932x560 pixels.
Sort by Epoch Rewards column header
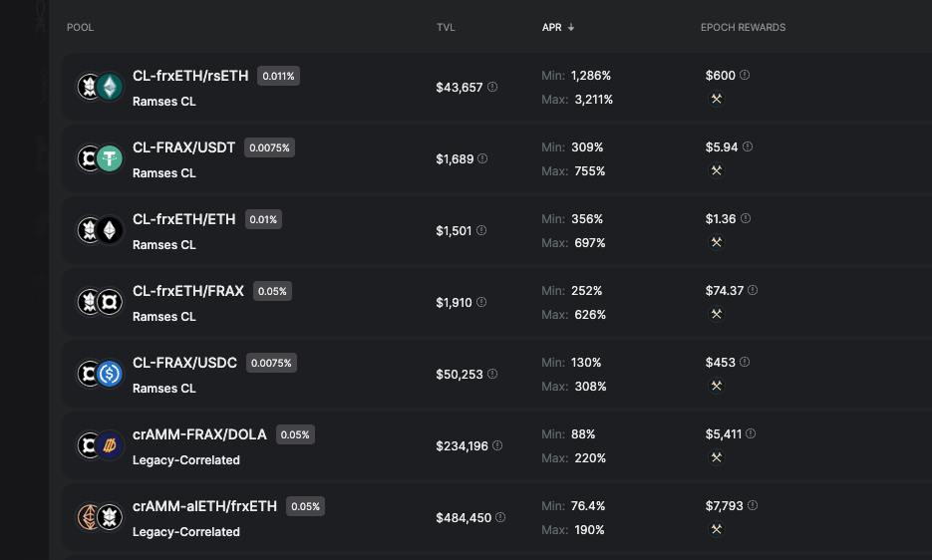(x=743, y=27)
